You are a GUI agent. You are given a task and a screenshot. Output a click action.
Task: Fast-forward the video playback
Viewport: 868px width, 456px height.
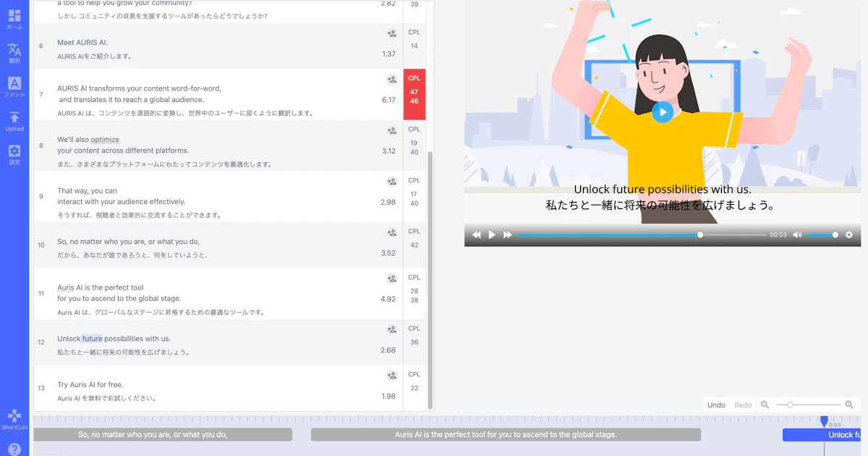[x=507, y=235]
